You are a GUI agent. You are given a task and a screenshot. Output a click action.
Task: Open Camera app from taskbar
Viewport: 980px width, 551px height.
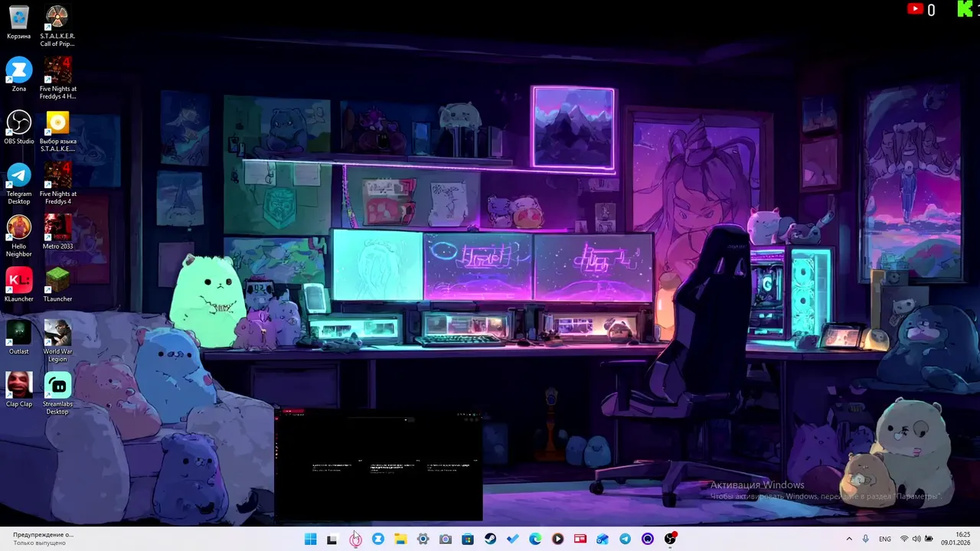pos(445,539)
